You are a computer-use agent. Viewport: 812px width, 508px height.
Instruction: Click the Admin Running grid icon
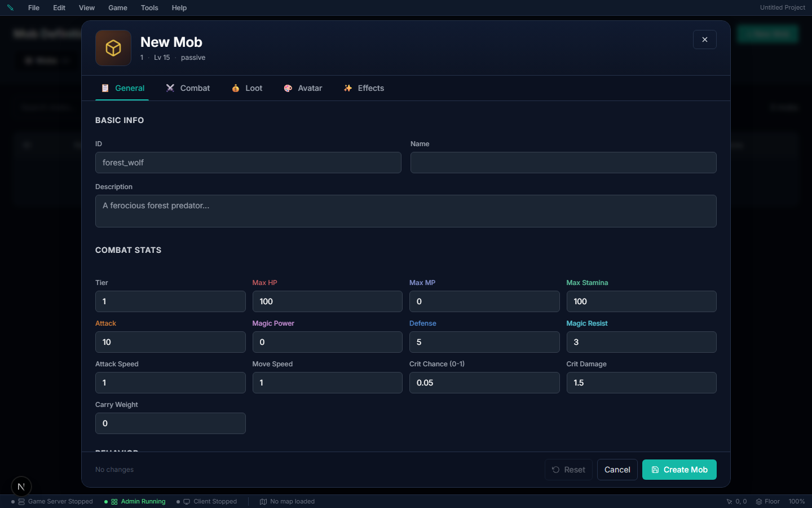point(114,502)
